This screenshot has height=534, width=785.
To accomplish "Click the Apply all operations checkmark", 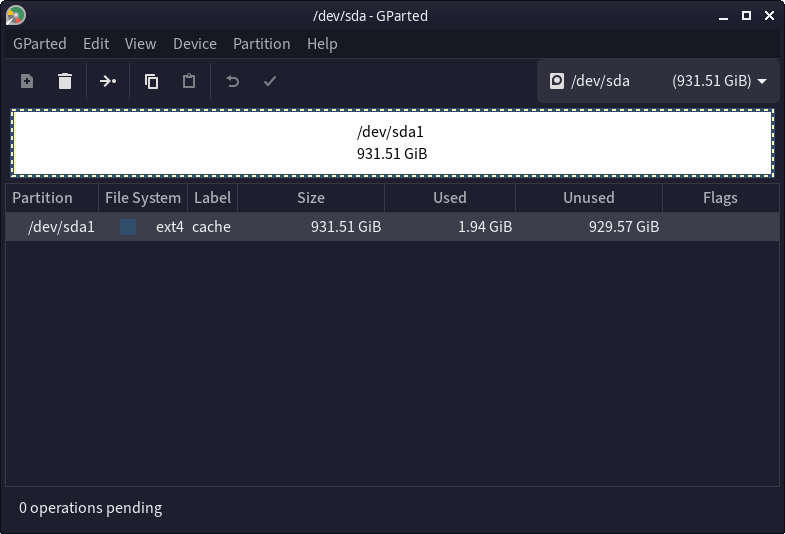I will (x=269, y=81).
